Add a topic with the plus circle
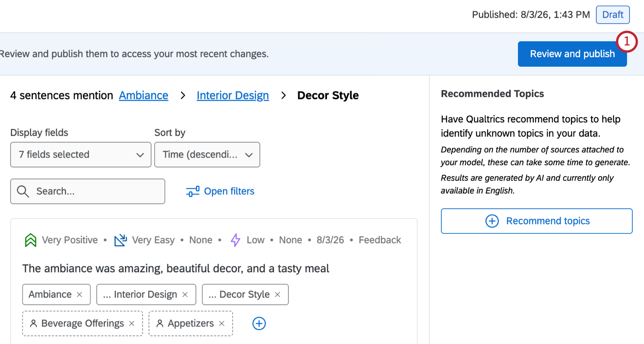This screenshot has height=344, width=644. (x=259, y=324)
